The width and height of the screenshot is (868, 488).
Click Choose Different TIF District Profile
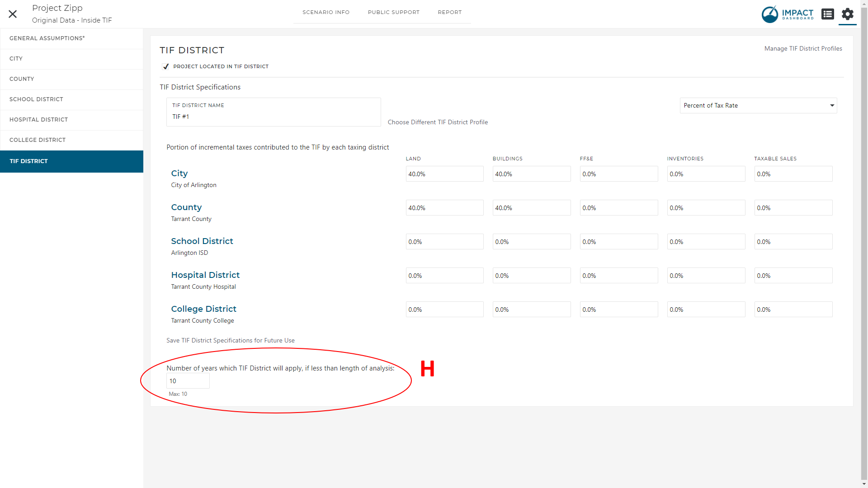click(x=438, y=122)
